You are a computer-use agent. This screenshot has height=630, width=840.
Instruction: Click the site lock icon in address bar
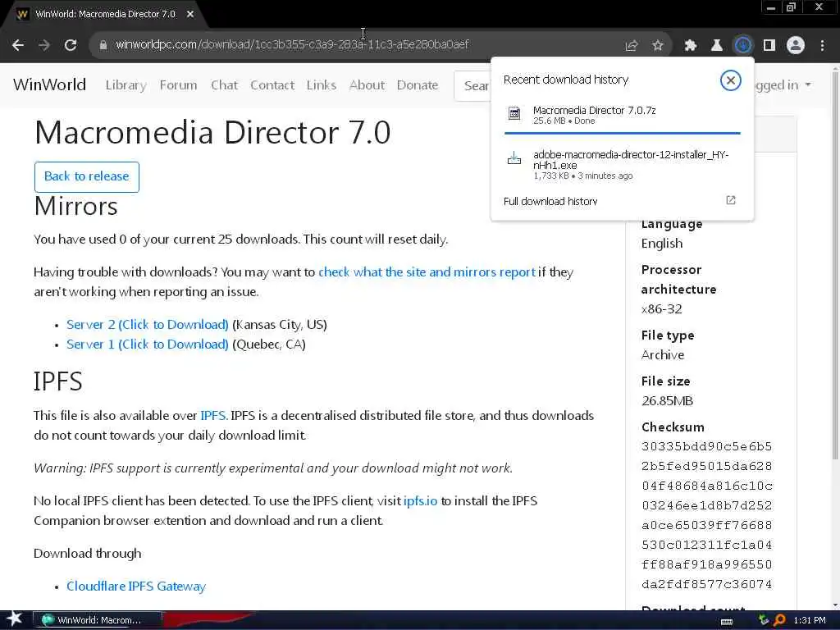point(103,46)
